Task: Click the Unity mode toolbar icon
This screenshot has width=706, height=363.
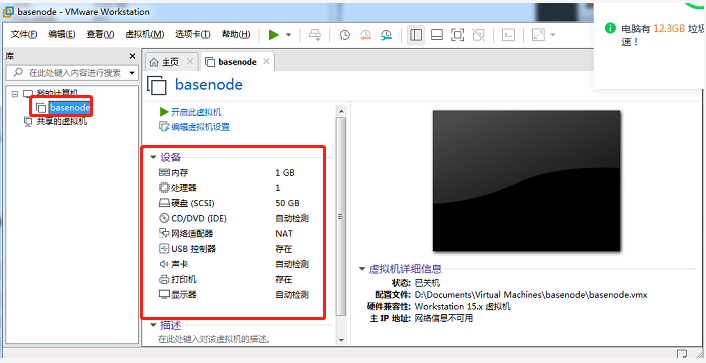Action: (478, 35)
